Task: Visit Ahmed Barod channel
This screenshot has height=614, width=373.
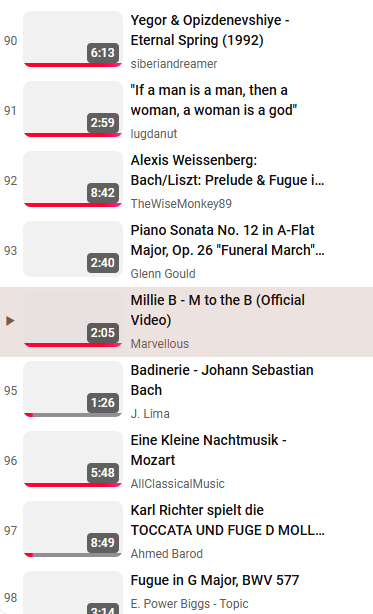Action: coord(167,554)
